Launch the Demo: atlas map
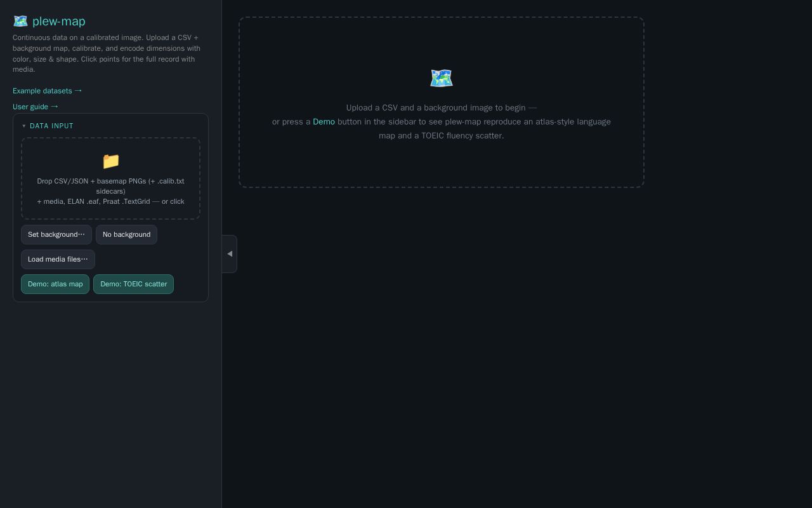 55,284
